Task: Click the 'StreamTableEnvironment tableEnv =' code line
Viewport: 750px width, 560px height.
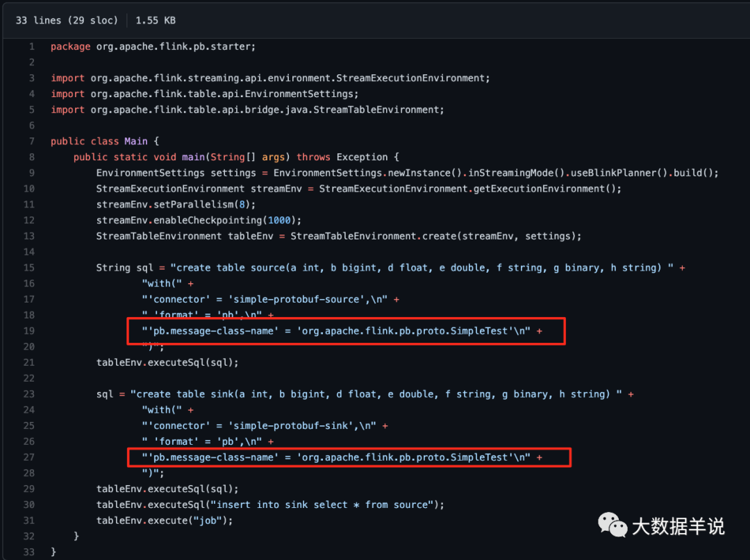Action: pos(339,236)
